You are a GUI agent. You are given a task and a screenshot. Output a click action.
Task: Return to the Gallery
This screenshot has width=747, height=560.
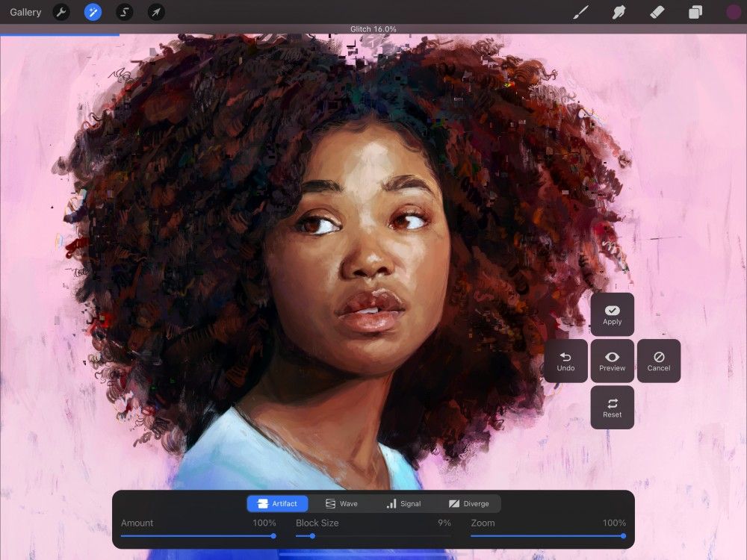(x=25, y=12)
